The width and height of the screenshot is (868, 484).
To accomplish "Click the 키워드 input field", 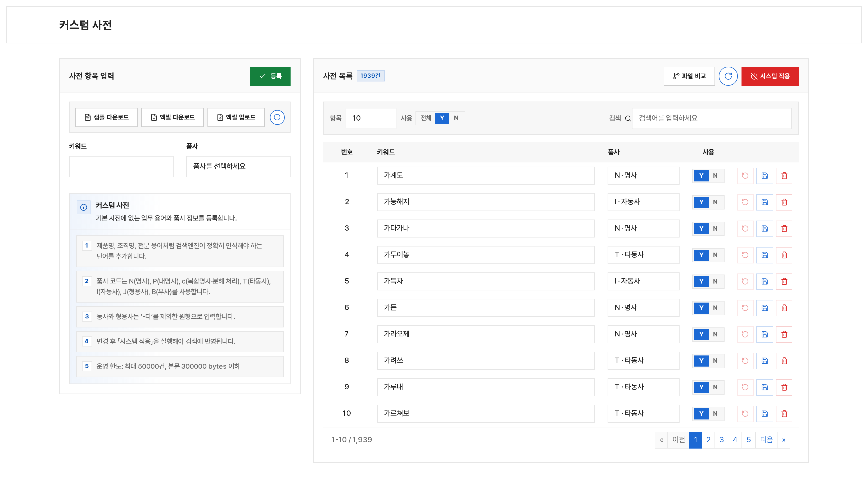I will pos(121,166).
